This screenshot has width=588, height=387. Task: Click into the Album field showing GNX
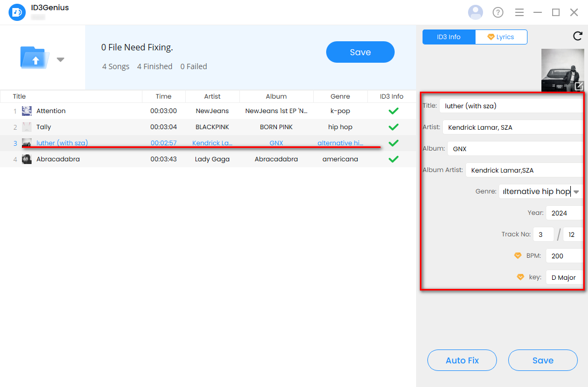click(x=515, y=148)
